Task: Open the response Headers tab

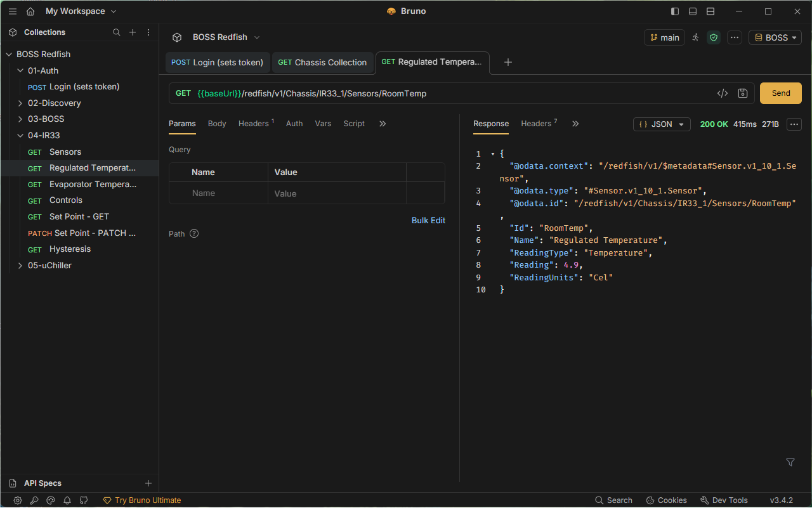Action: [x=539, y=124]
